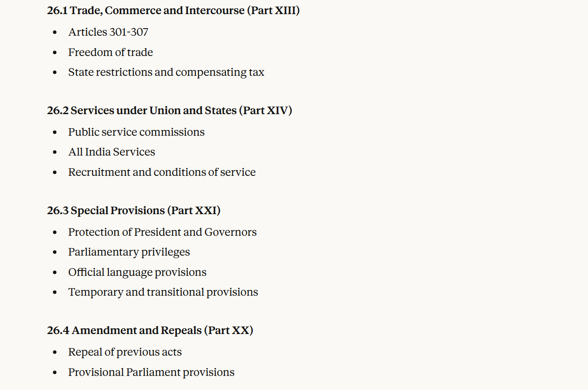
Task: Click the 'Articles 301-307' bullet text
Action: pyautogui.click(x=108, y=32)
